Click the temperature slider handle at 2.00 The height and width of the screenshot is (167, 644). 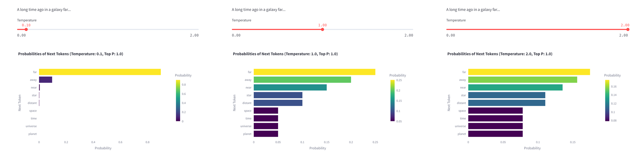628,29
